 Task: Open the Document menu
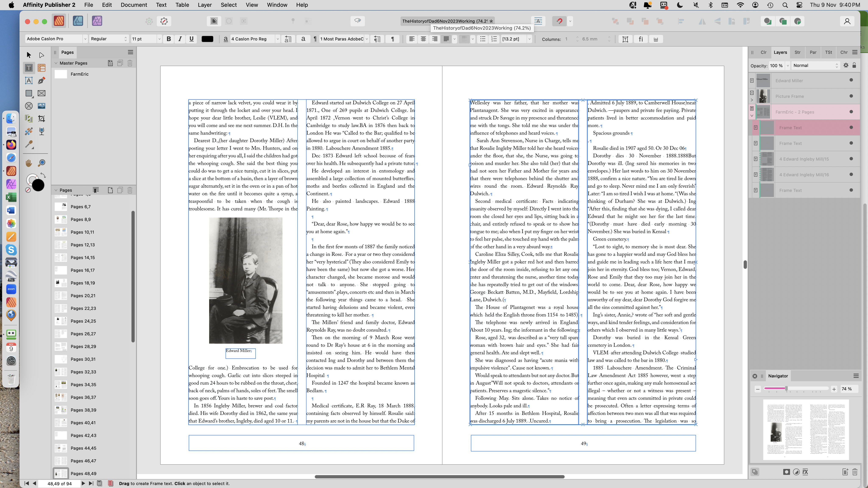pyautogui.click(x=134, y=5)
